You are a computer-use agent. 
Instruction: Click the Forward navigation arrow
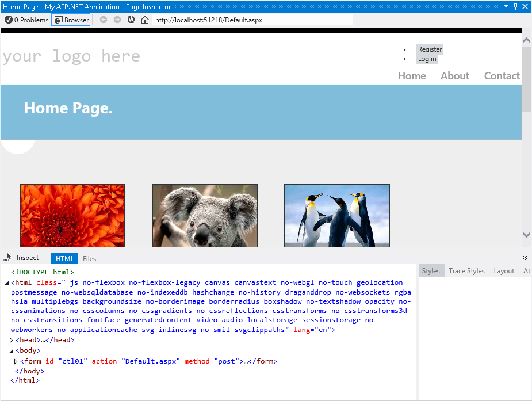pyautogui.click(x=117, y=19)
